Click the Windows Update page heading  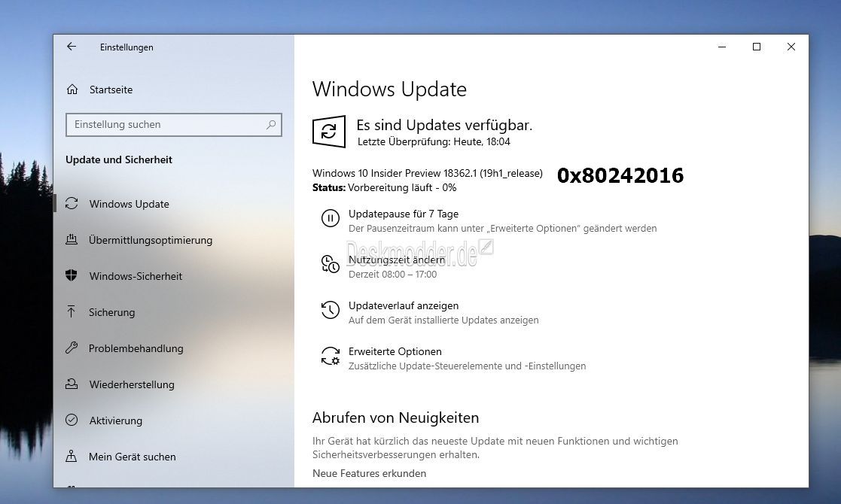pyautogui.click(x=389, y=89)
